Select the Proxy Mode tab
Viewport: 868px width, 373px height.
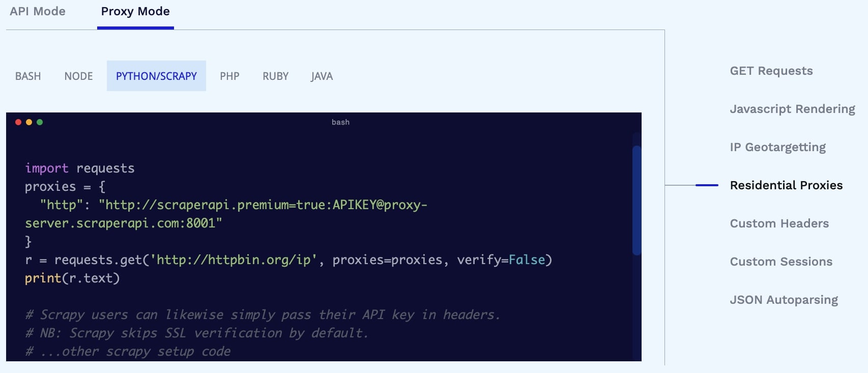(135, 11)
